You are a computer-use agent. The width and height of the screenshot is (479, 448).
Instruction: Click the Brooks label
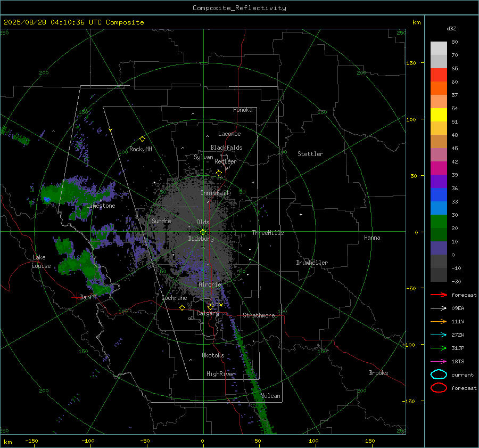378,373
